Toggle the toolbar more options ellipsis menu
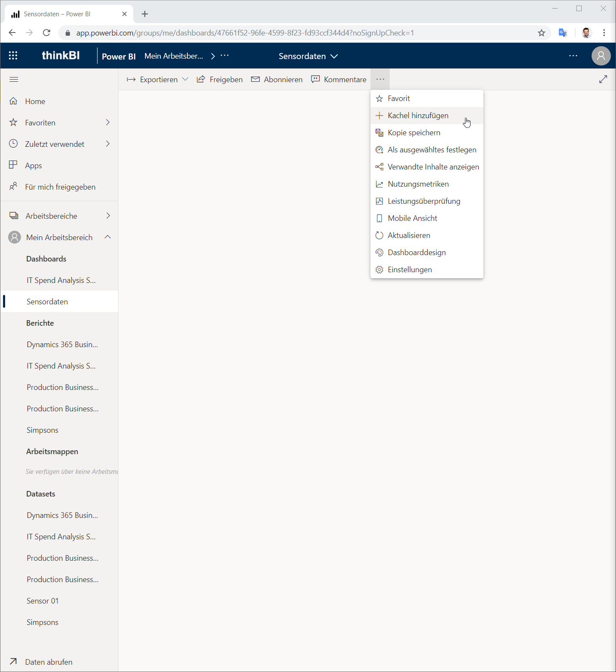The image size is (616, 672). (x=380, y=79)
